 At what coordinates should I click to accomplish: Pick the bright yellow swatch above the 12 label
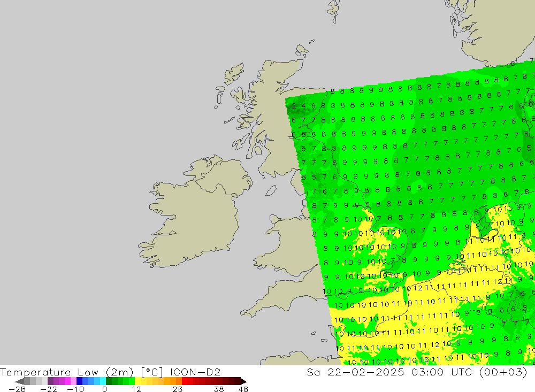coord(138,381)
